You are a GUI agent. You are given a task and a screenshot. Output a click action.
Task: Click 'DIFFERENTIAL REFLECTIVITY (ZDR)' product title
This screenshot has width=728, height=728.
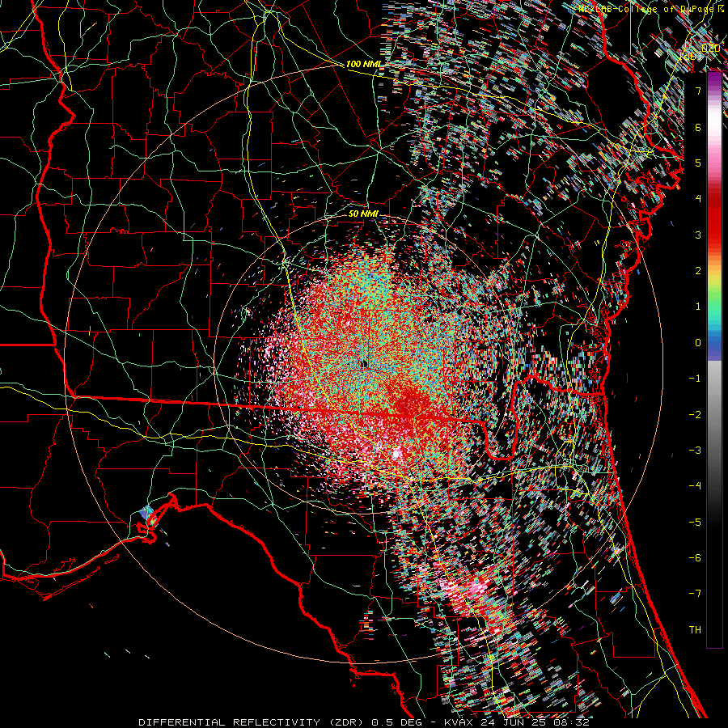point(252,722)
